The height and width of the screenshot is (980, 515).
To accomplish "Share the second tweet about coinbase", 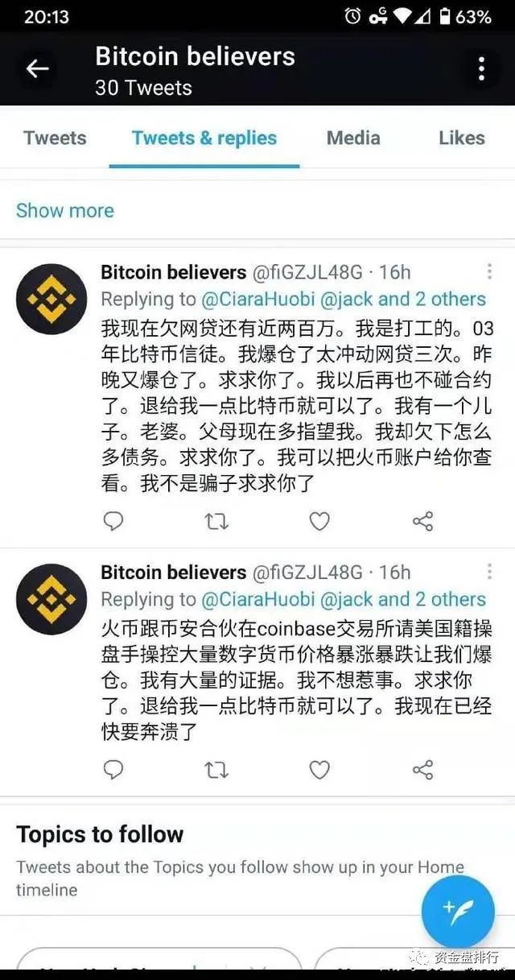I will (423, 771).
